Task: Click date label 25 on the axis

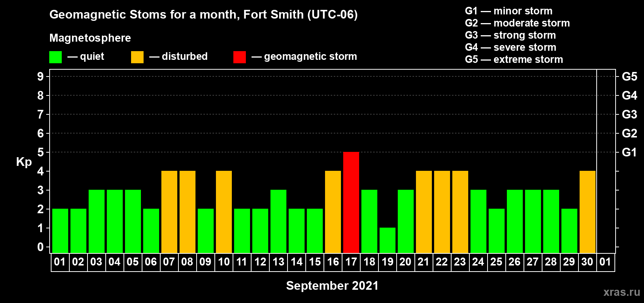Action: [496, 262]
